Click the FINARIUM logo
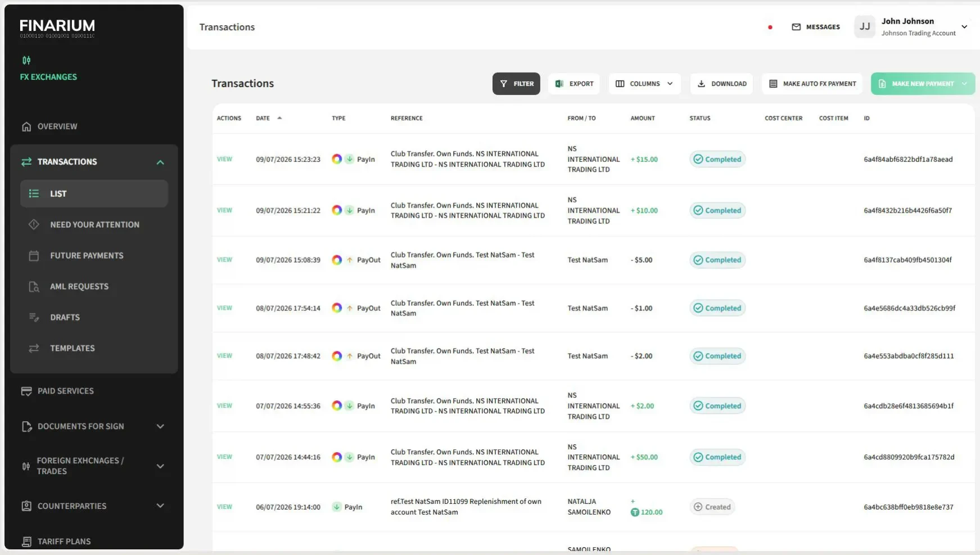980x555 pixels. 57,29
